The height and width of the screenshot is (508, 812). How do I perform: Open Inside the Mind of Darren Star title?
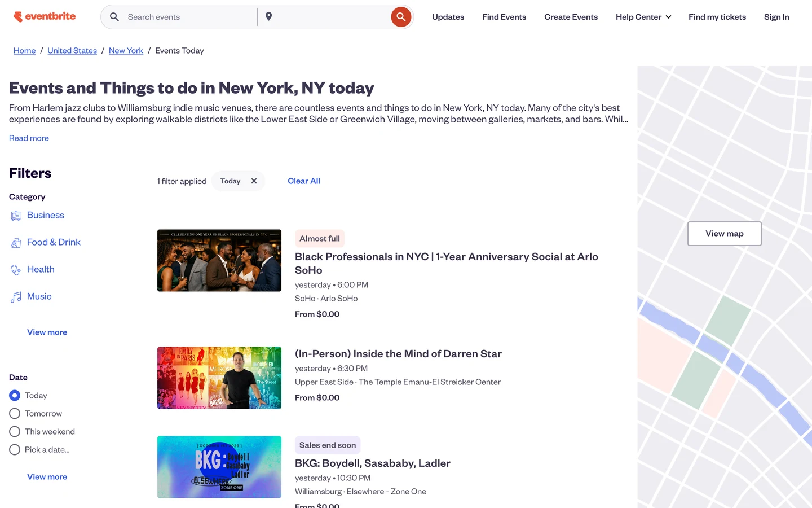398,354
